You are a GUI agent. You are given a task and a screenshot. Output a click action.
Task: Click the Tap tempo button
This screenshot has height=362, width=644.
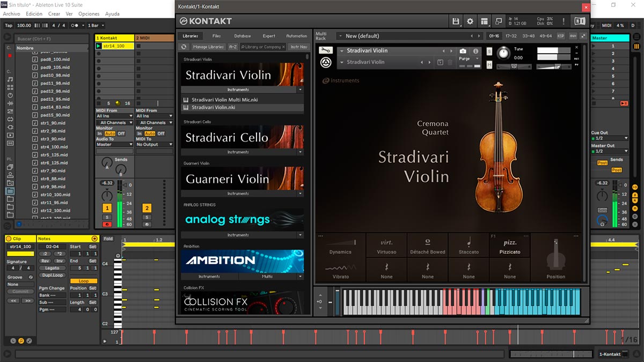point(9,25)
